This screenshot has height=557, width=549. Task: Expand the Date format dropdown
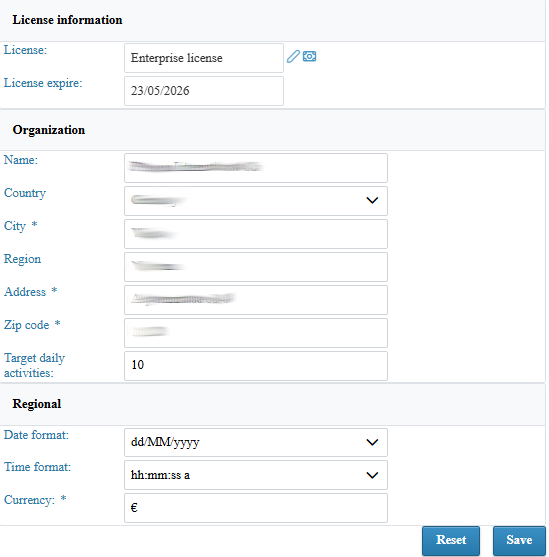coord(256,442)
